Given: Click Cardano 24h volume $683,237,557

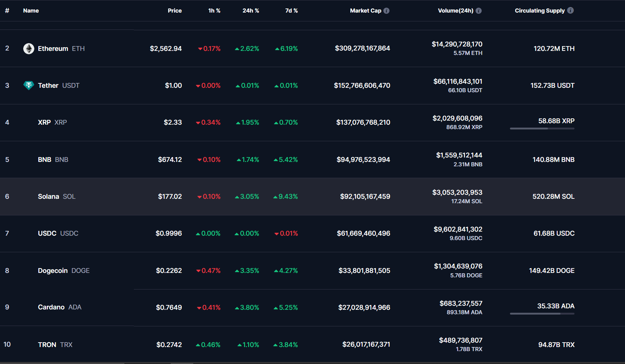Looking at the screenshot, I should click(x=461, y=304).
